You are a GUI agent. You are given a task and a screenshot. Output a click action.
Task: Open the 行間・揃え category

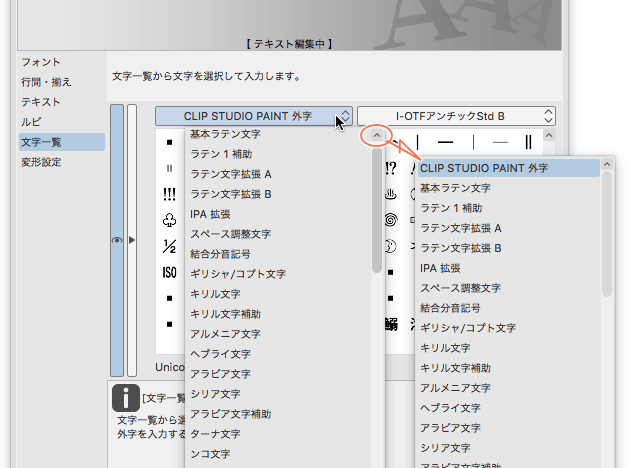tap(46, 82)
